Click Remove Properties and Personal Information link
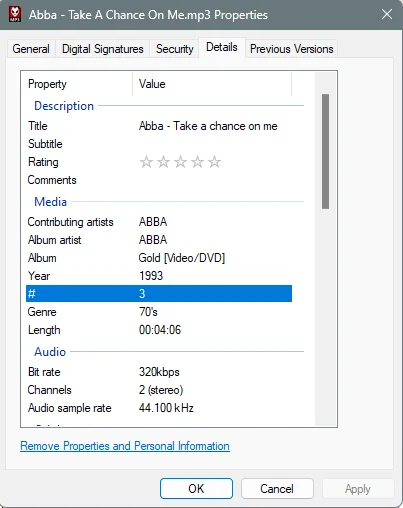Screen dimensions: 403x508 pos(125,446)
